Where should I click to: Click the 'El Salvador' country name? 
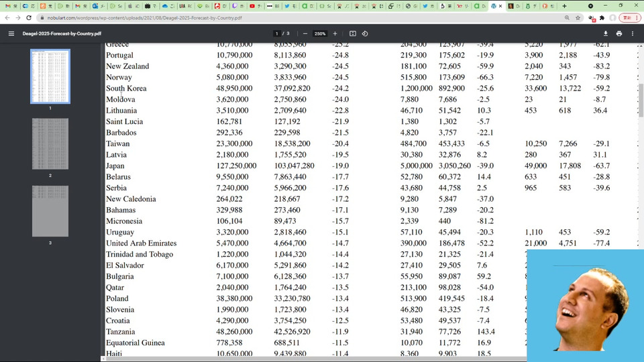pos(125,265)
